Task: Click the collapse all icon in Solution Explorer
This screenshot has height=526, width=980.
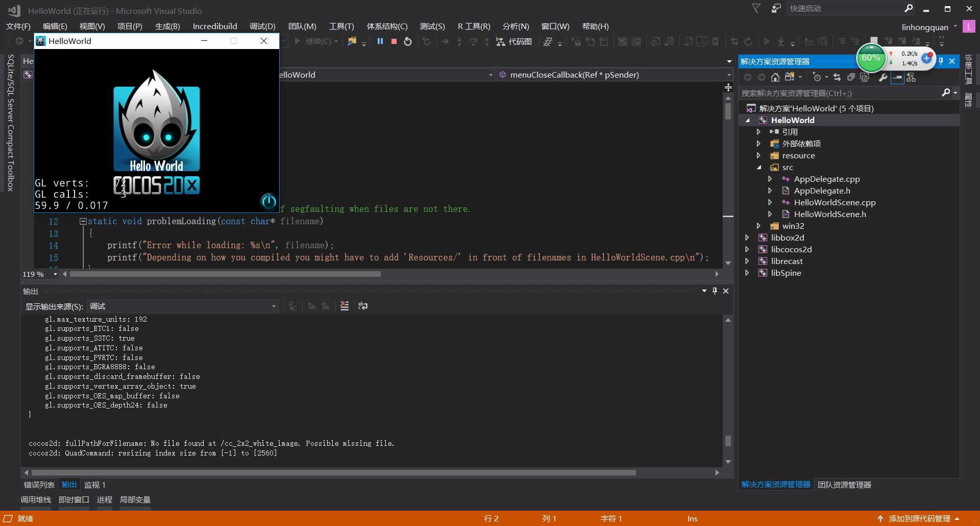Action: point(851,77)
